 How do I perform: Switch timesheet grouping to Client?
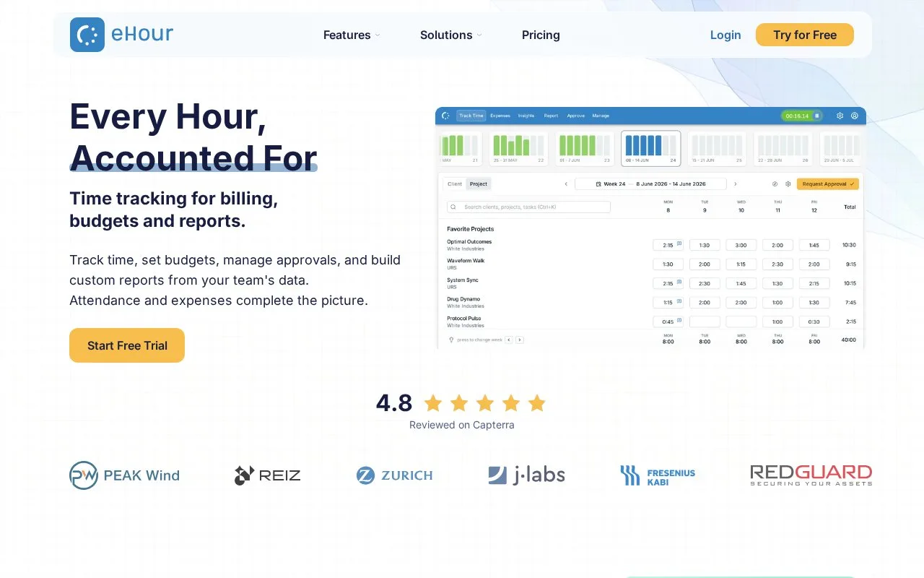coord(455,184)
